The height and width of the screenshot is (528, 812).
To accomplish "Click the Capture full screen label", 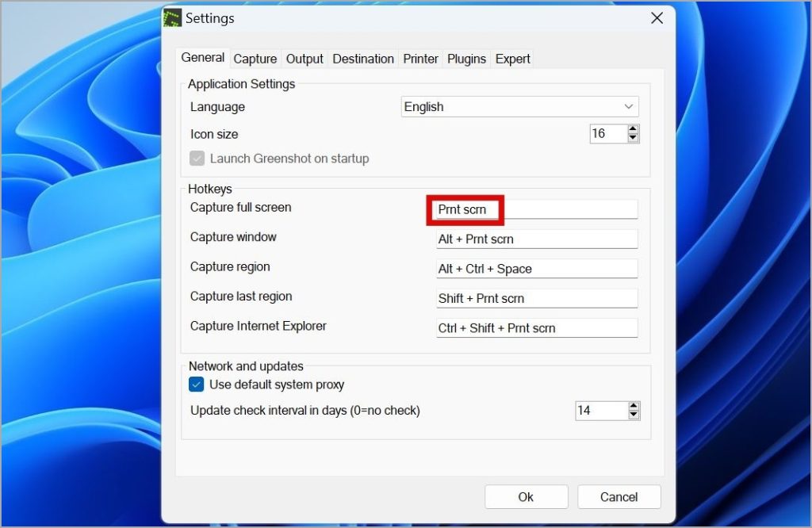I will coord(240,207).
